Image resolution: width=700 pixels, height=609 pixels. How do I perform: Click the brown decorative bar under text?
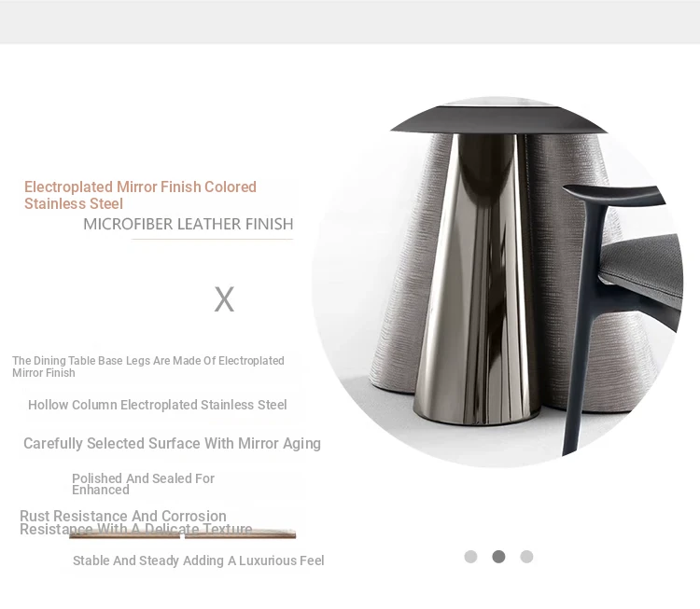(x=183, y=534)
